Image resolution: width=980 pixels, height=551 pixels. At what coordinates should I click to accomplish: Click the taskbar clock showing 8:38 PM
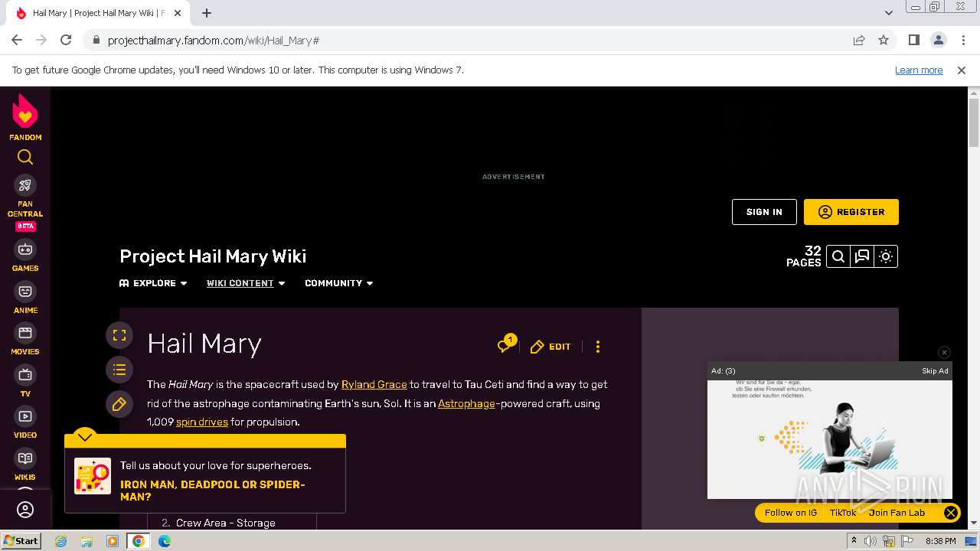point(940,541)
